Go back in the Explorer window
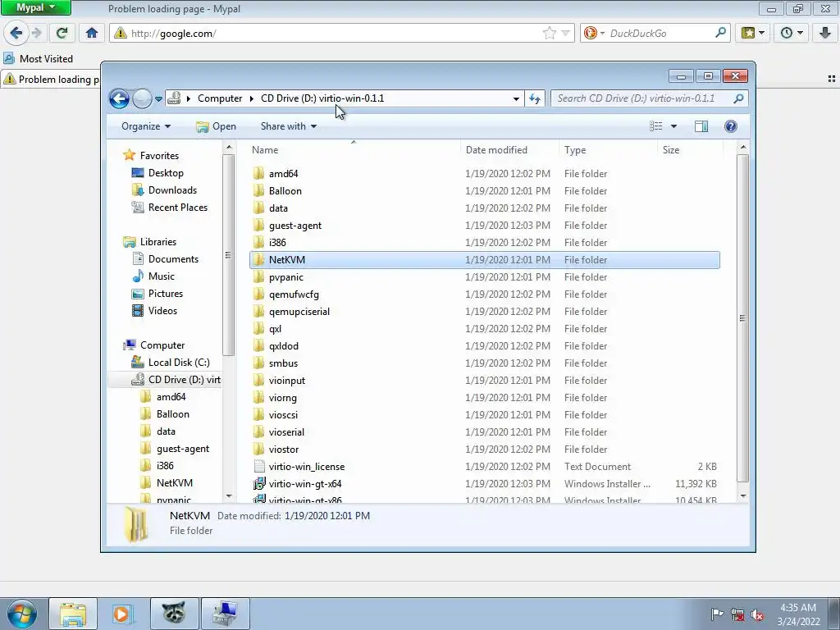 point(119,98)
